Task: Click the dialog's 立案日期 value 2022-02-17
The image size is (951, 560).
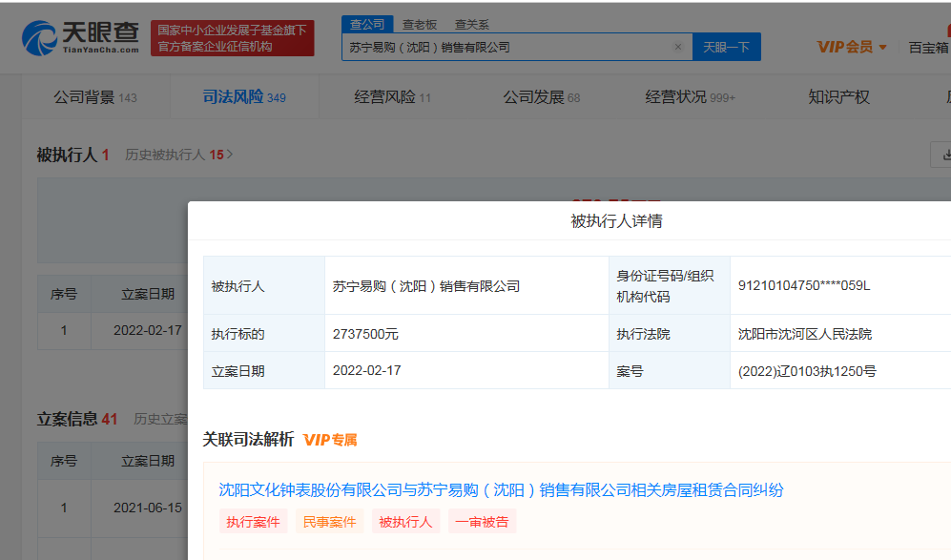Action: point(366,371)
